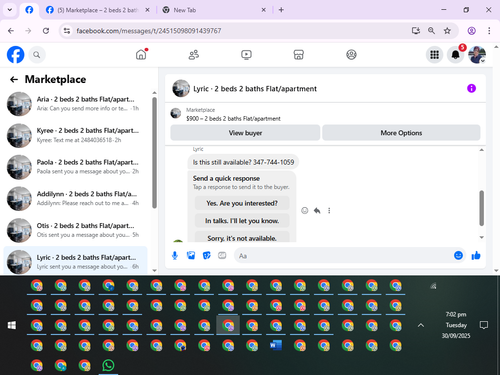Screen dimensions: 500x375
Task: Select the Lyric conversation in Marketplace list
Action: point(75,261)
